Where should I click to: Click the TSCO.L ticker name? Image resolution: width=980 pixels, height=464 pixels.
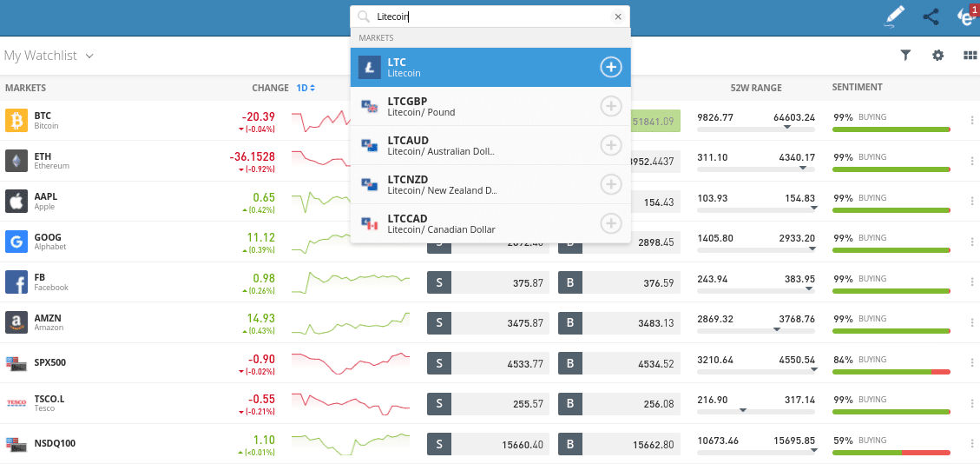[49, 398]
